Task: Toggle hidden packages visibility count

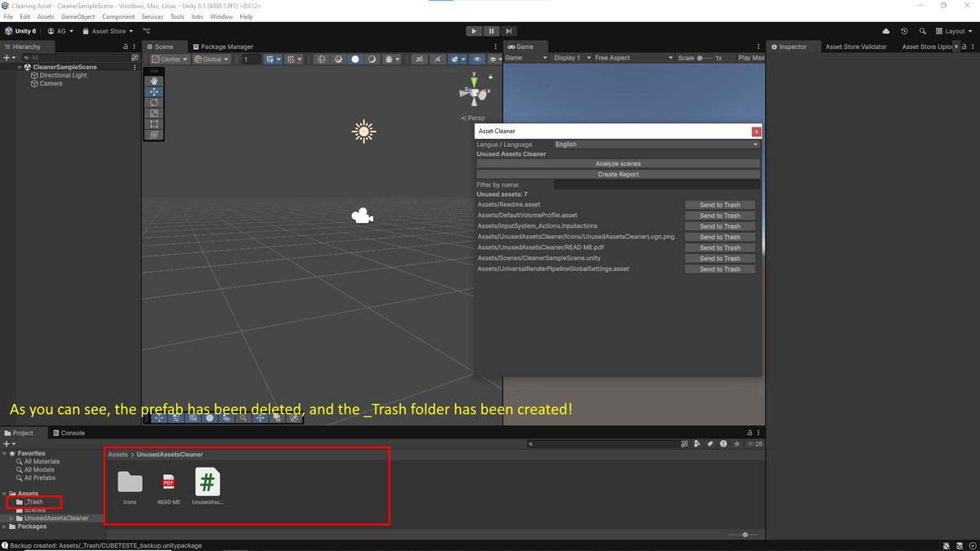Action: pos(754,444)
